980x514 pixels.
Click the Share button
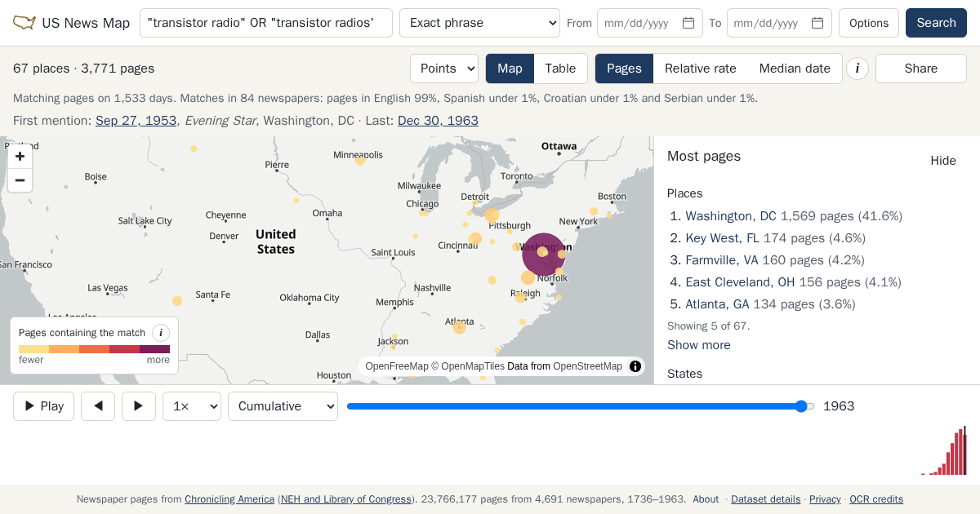pyautogui.click(x=921, y=69)
